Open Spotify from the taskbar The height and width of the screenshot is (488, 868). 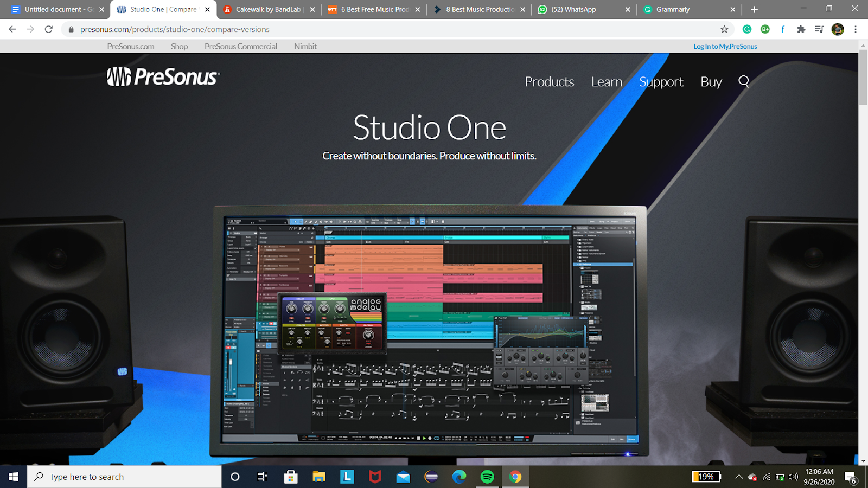pyautogui.click(x=487, y=477)
